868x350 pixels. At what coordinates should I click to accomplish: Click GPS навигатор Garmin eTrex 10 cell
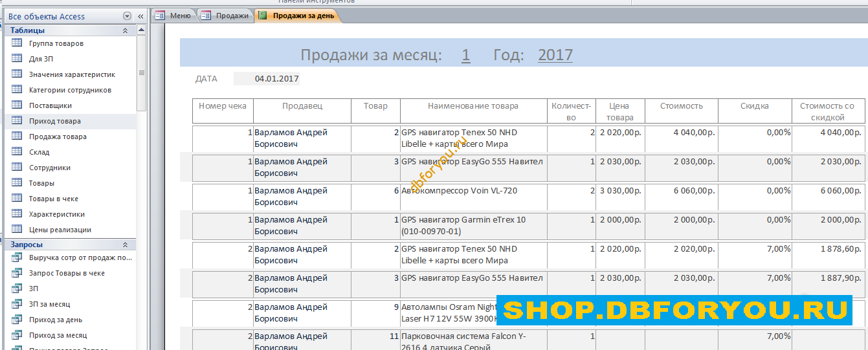[x=473, y=225]
